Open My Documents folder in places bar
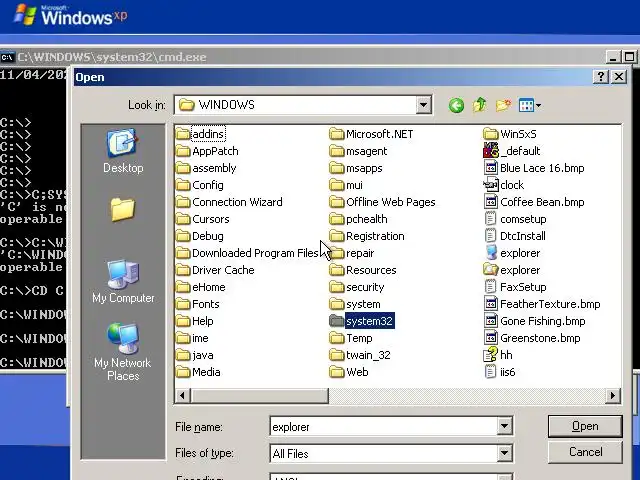This screenshot has height=480, width=640. [x=122, y=209]
